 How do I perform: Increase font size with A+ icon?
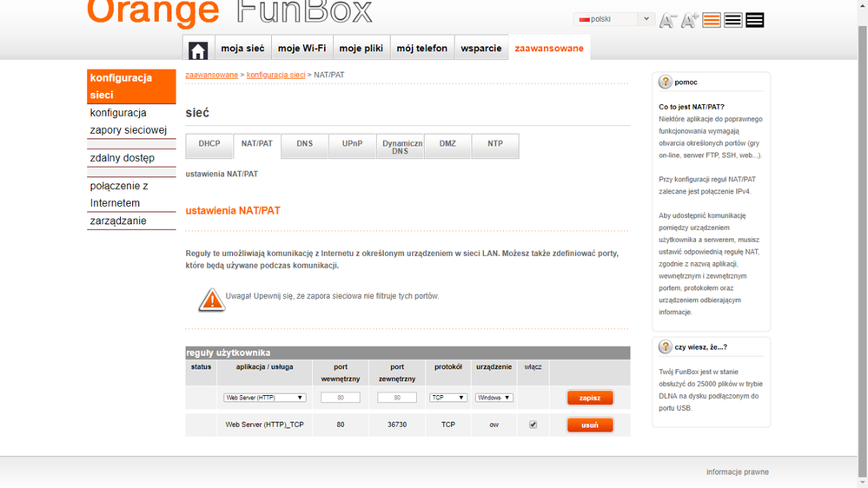coord(690,21)
